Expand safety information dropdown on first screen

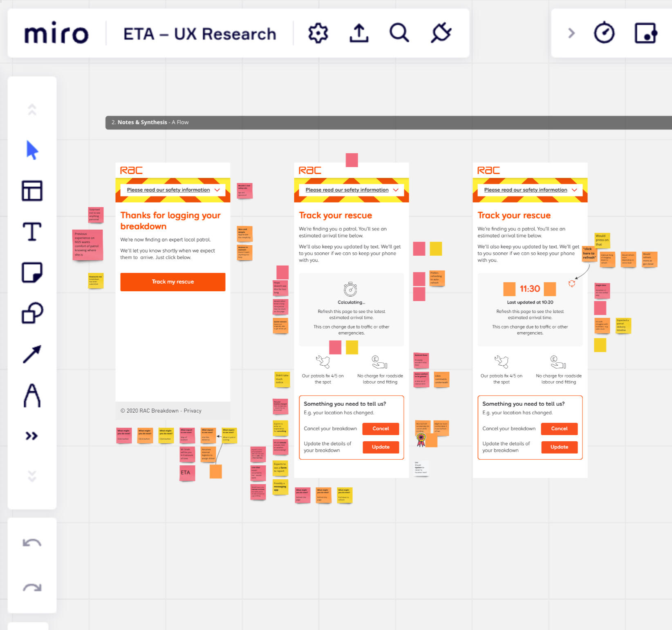click(x=217, y=190)
